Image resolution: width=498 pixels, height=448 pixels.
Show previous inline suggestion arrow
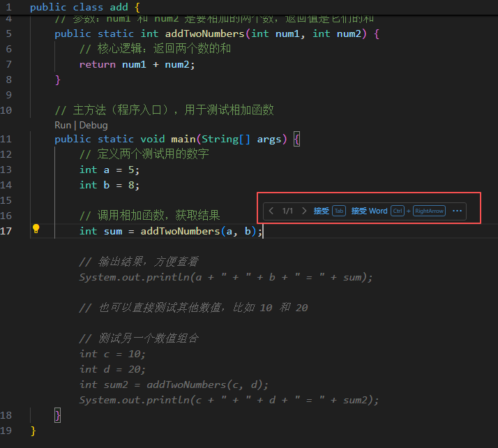271,211
